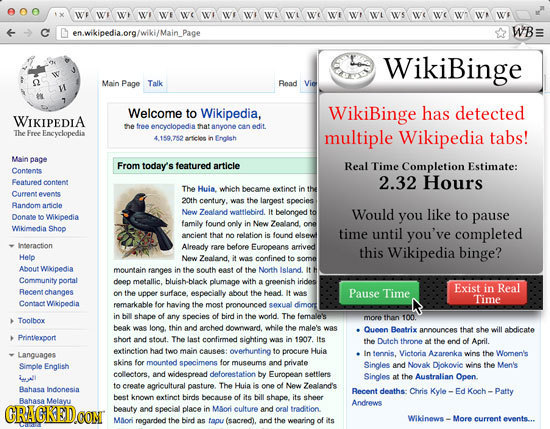Collapse the Languages sidebar section
Screen dimensions: 550x429
[12, 355]
